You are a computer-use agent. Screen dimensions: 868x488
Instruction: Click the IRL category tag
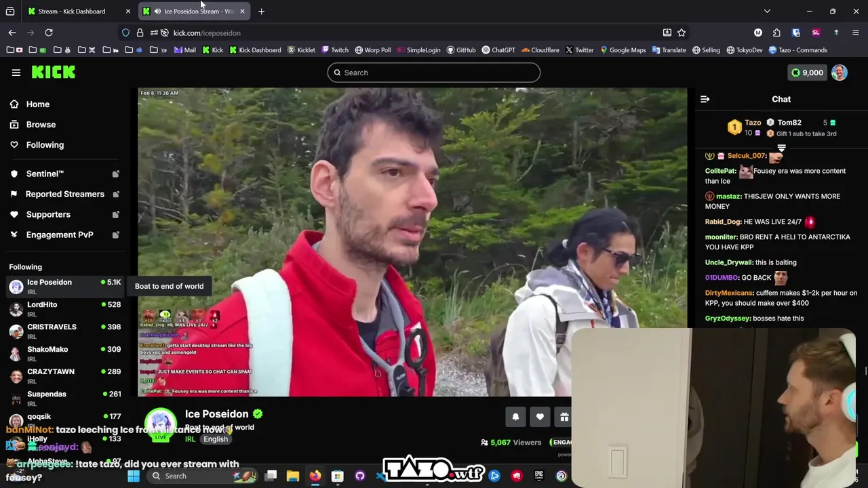pyautogui.click(x=190, y=439)
